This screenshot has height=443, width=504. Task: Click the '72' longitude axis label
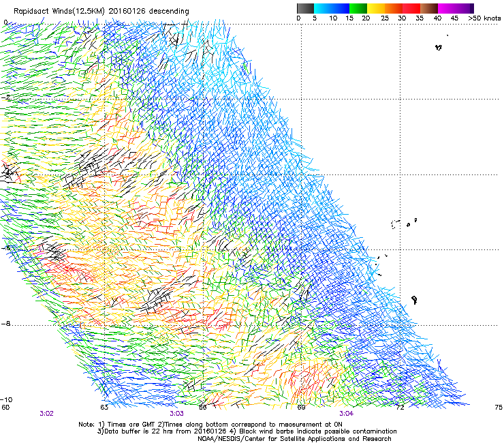coord(400,408)
